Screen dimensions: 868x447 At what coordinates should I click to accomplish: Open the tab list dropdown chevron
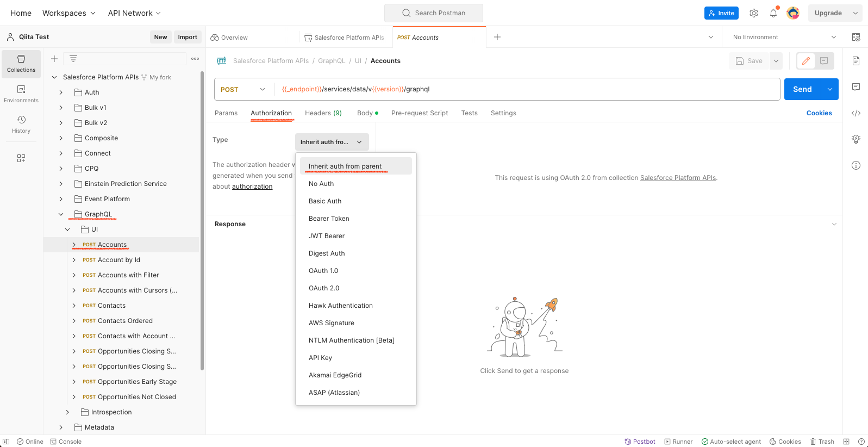coord(711,37)
